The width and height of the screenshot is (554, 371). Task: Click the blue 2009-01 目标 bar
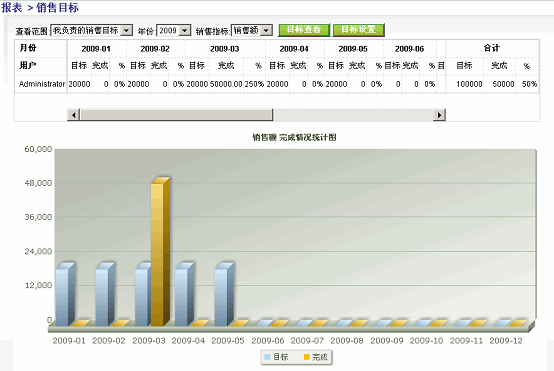65,294
